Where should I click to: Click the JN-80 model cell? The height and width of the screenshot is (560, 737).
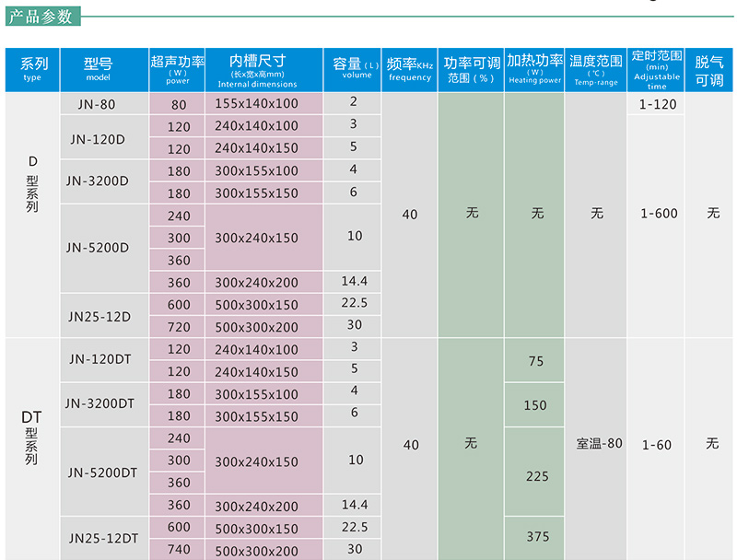pos(97,104)
